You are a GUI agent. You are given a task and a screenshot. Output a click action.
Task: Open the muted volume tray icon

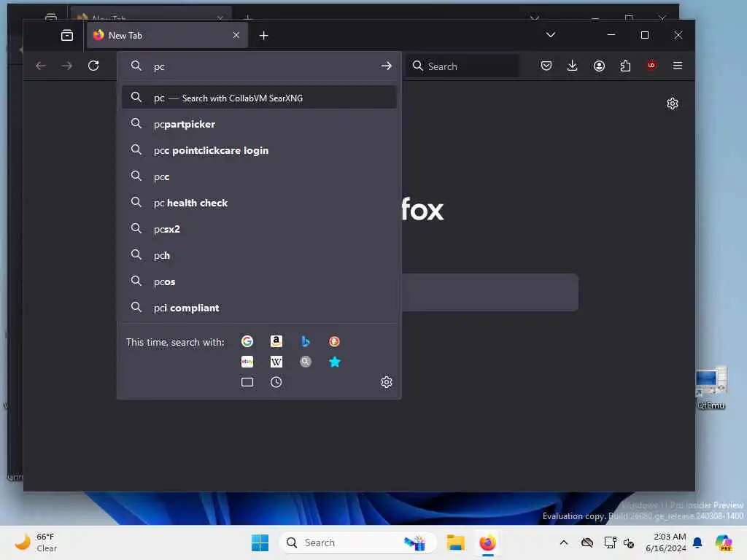tap(629, 542)
